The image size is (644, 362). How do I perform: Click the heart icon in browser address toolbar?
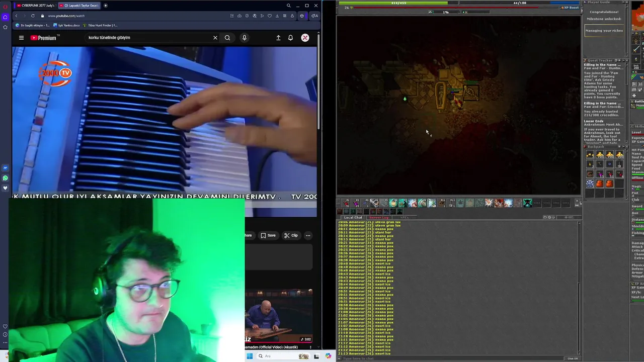pos(270,16)
